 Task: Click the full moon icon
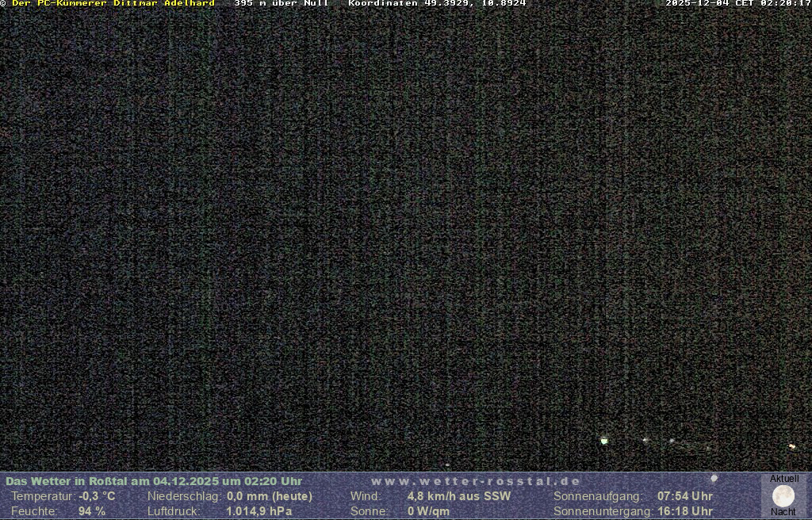click(x=783, y=496)
